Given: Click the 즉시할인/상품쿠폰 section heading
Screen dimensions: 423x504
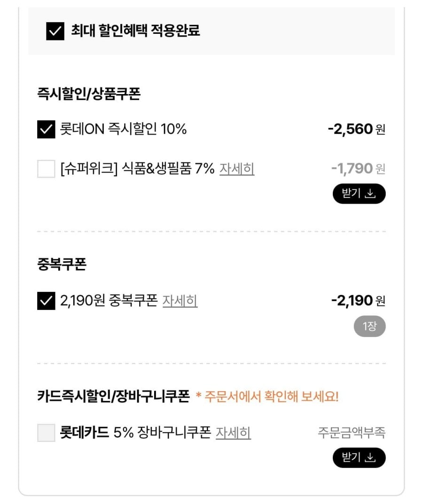Looking at the screenshot, I should pyautogui.click(x=89, y=94).
